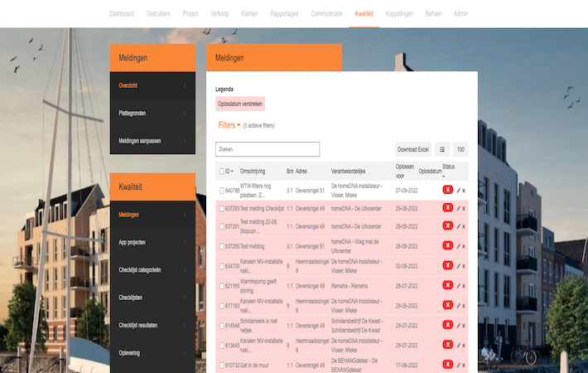Viewport: 588px width, 373px height.
Task: Select the checkbox of melding 634700
Action: click(222, 266)
